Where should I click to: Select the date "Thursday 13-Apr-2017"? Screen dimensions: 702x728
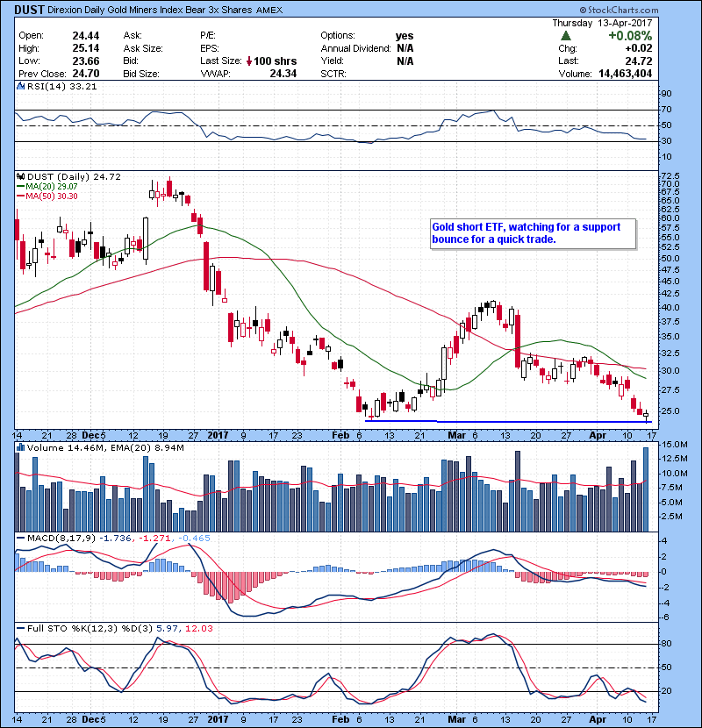(x=602, y=23)
